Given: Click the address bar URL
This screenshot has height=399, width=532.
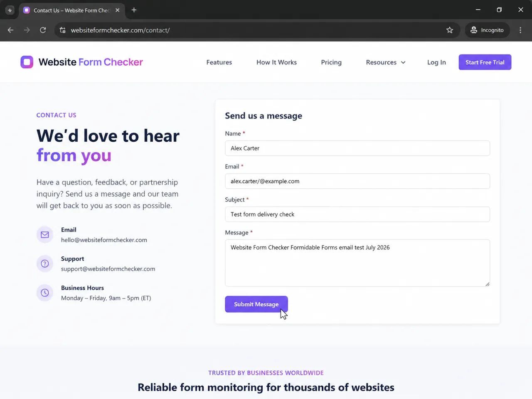Looking at the screenshot, I should [x=120, y=30].
